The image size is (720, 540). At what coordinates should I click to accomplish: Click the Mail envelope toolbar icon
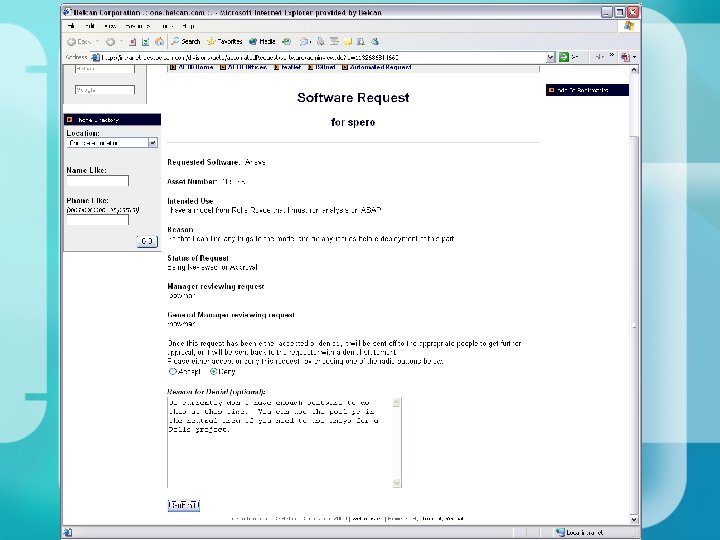click(303, 42)
